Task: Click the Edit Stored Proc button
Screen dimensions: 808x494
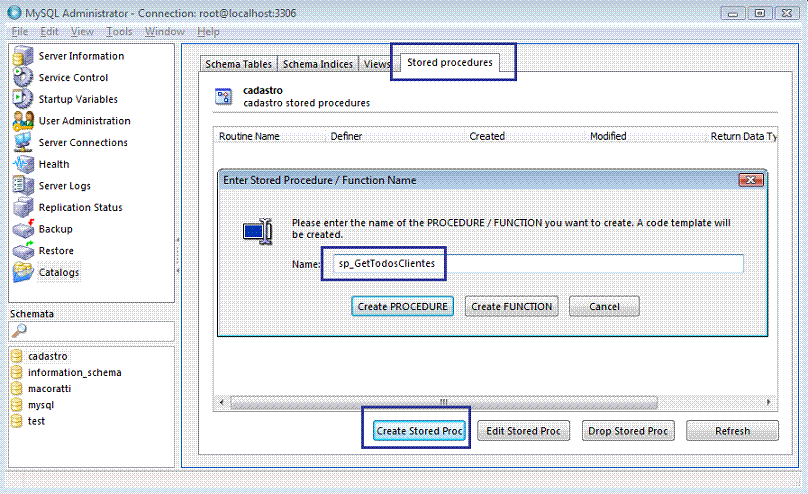Action: 523,431
